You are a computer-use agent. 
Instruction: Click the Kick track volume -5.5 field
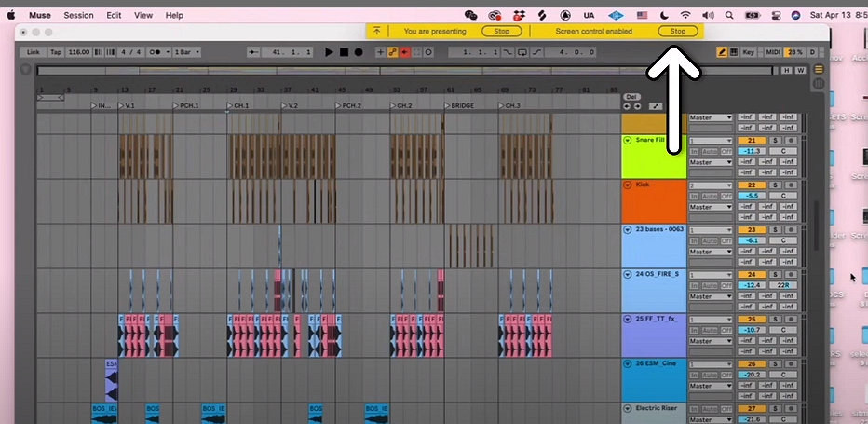752,197
